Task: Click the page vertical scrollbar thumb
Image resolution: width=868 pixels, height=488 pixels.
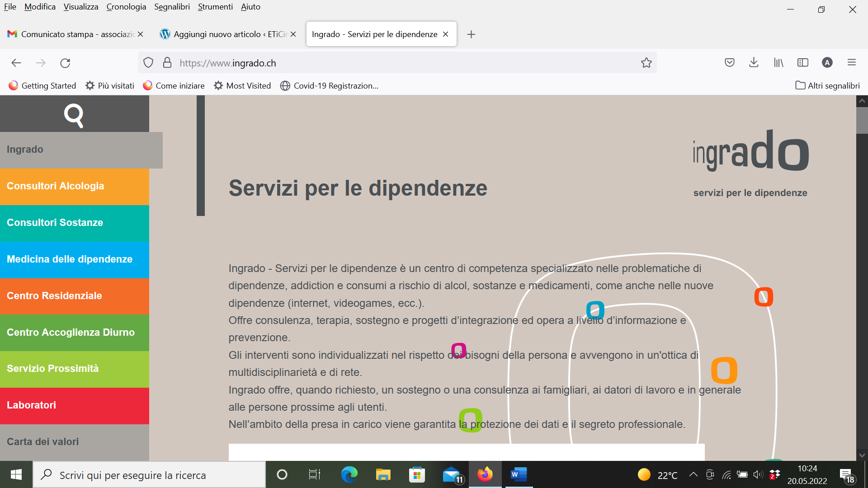Action: pyautogui.click(x=862, y=120)
